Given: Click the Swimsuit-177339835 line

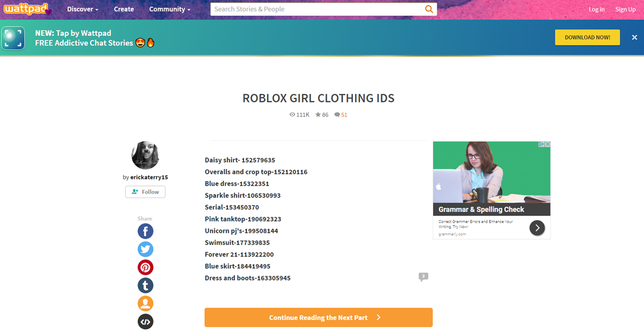Looking at the screenshot, I should [x=237, y=243].
